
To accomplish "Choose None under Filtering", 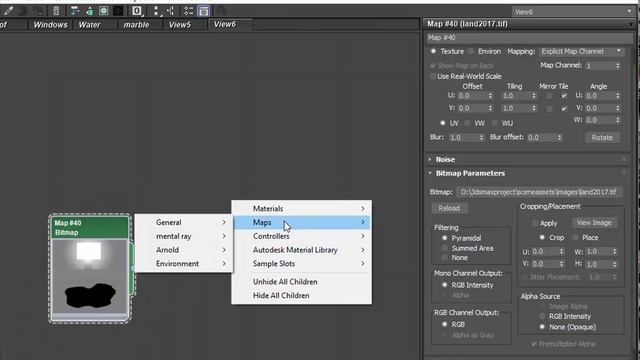I will coord(445,258).
